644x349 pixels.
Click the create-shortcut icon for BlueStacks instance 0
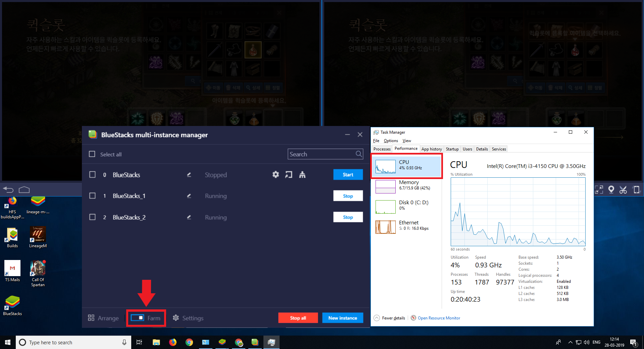[289, 175]
